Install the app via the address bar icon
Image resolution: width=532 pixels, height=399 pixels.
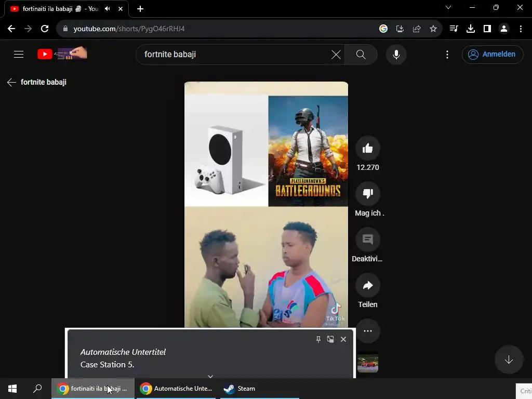pos(400,29)
